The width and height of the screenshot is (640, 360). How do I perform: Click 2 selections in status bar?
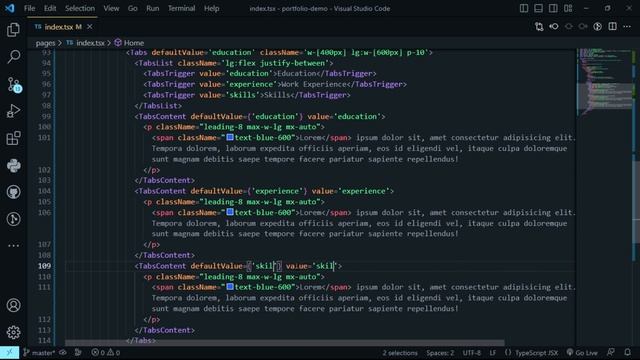pos(400,353)
